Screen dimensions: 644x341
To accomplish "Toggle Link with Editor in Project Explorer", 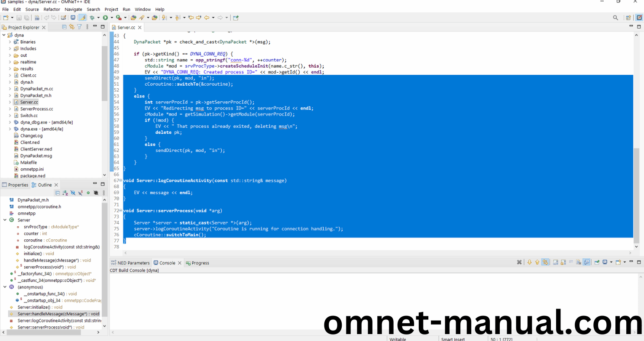I will tap(72, 27).
